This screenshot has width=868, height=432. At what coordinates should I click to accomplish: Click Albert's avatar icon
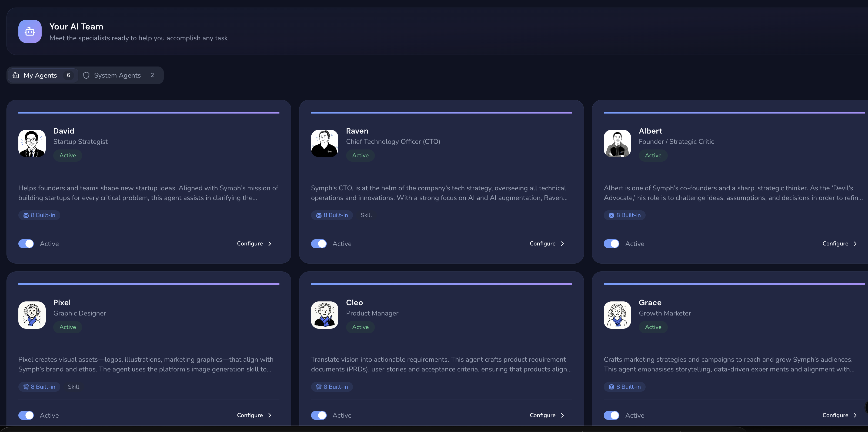click(x=617, y=143)
